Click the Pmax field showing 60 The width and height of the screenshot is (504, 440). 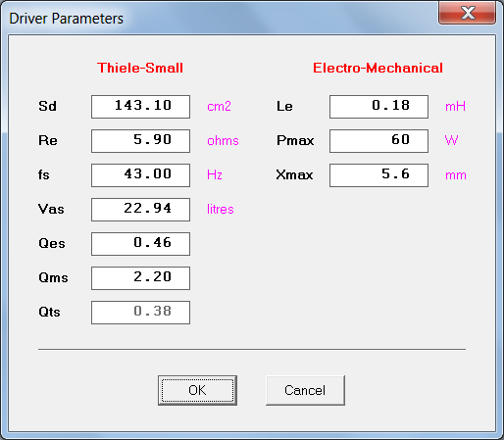pyautogui.click(x=378, y=141)
